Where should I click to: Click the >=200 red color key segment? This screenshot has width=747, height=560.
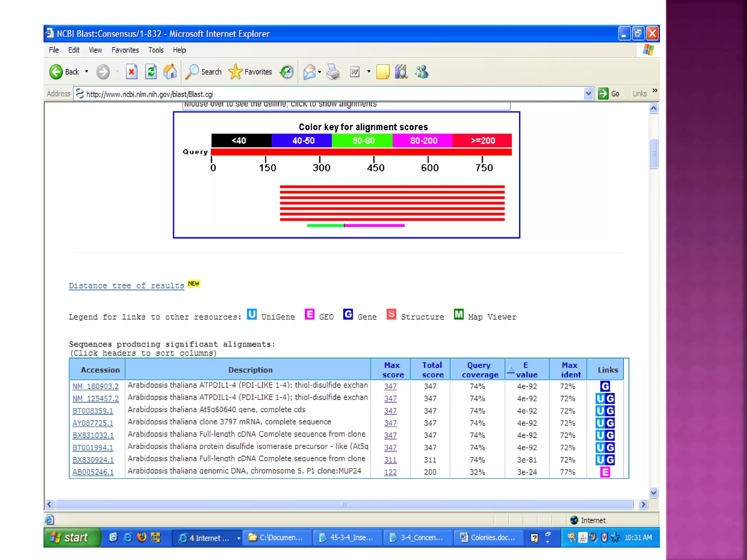(x=482, y=141)
